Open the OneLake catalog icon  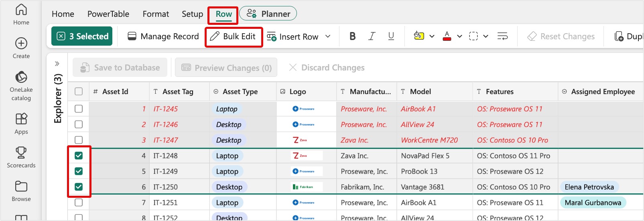tap(21, 77)
